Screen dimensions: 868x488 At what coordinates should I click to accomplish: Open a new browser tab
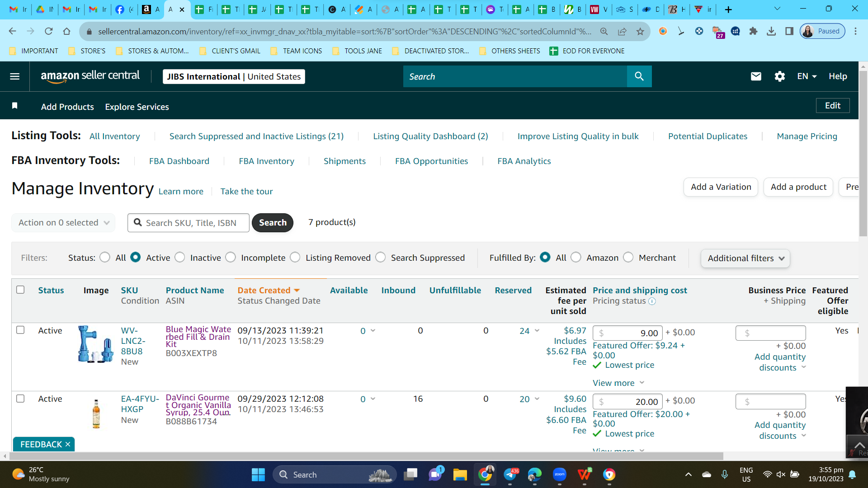(x=728, y=9)
